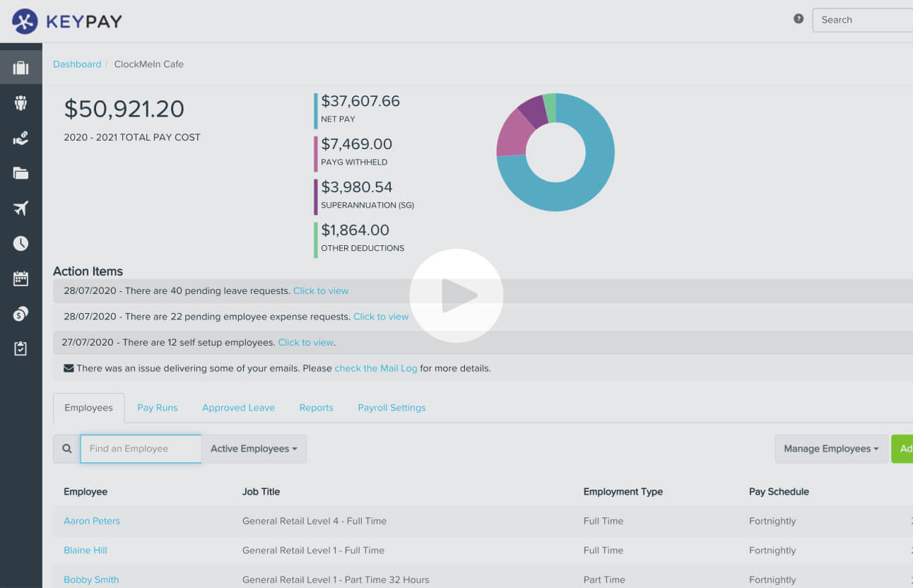
Task: Click the magnifier icon beside Find an Employee
Action: coord(67,449)
